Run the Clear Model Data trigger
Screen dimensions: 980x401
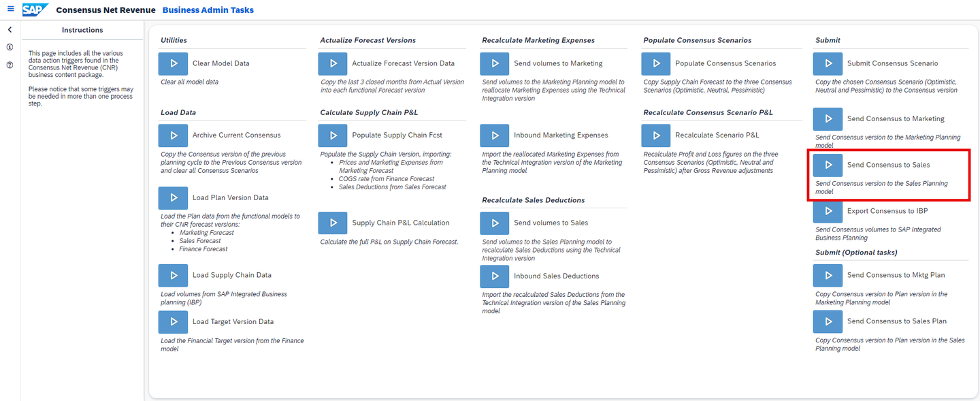(173, 63)
